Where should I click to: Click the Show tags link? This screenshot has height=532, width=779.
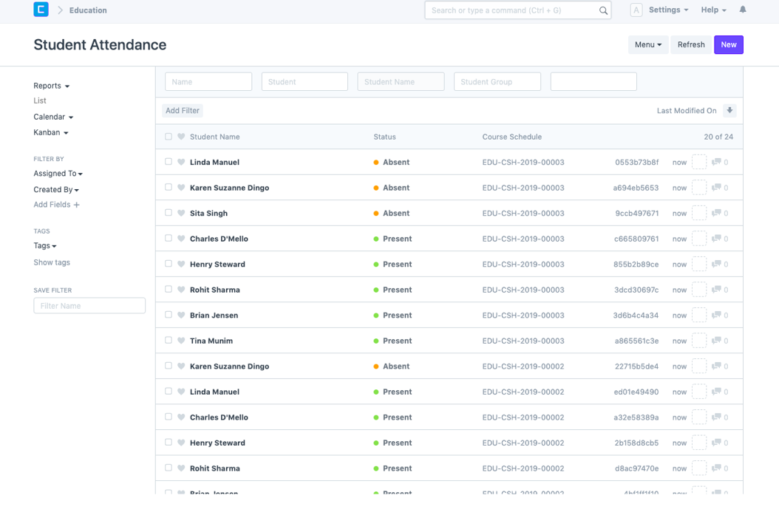(52, 262)
